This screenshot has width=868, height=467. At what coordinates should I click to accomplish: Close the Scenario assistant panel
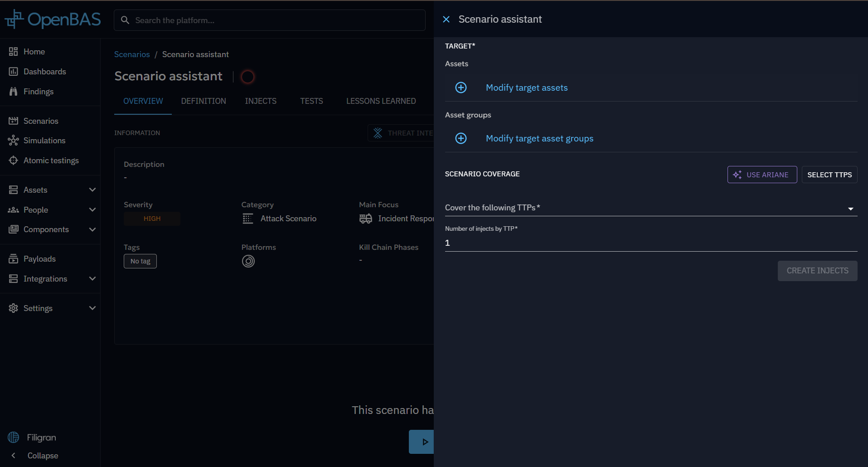[x=446, y=19]
